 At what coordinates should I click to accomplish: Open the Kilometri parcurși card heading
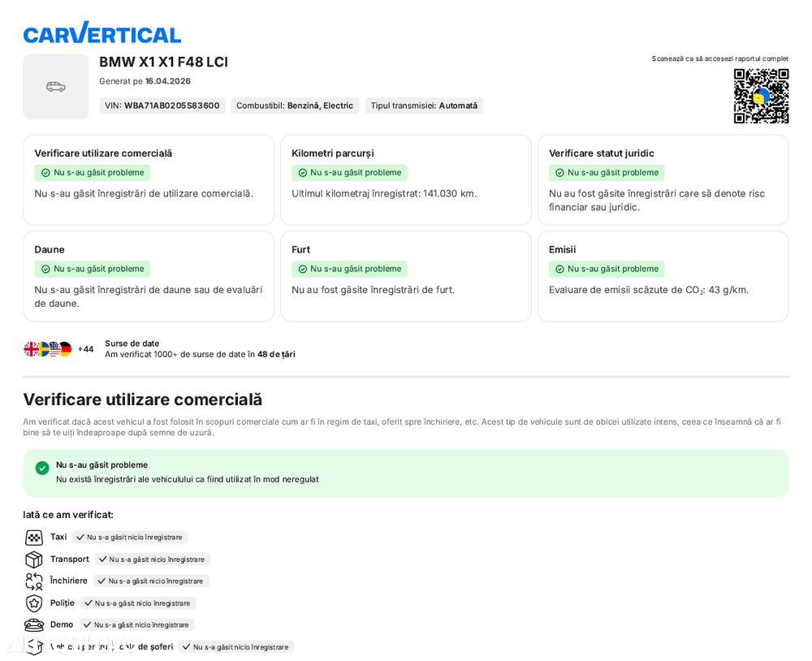(x=332, y=153)
